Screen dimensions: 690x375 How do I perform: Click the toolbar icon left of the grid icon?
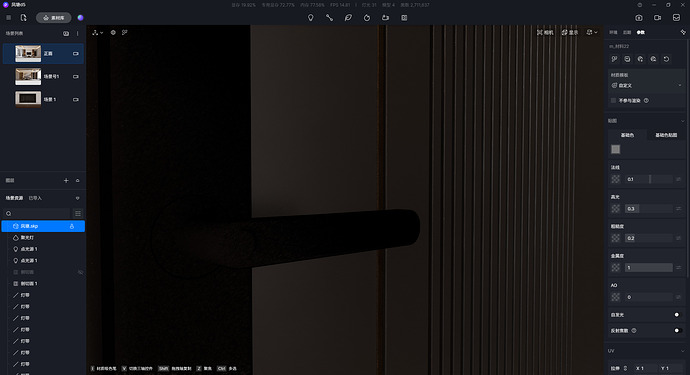tap(385, 18)
